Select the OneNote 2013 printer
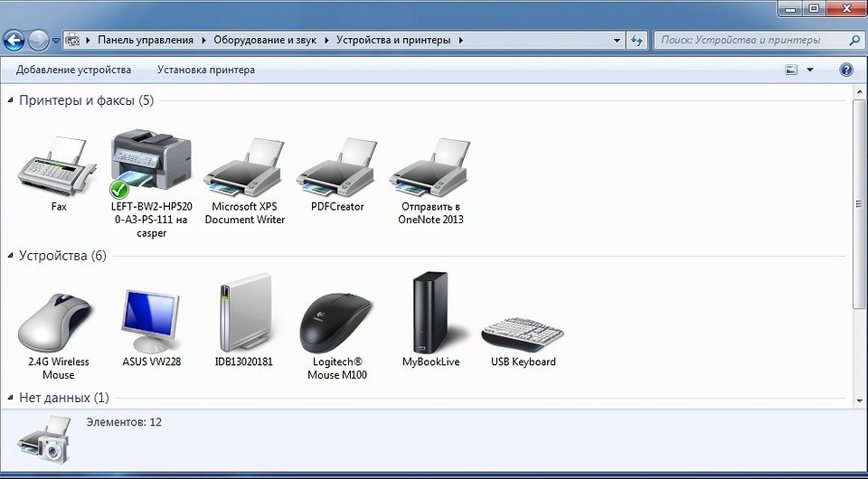868x479 pixels. click(430, 166)
